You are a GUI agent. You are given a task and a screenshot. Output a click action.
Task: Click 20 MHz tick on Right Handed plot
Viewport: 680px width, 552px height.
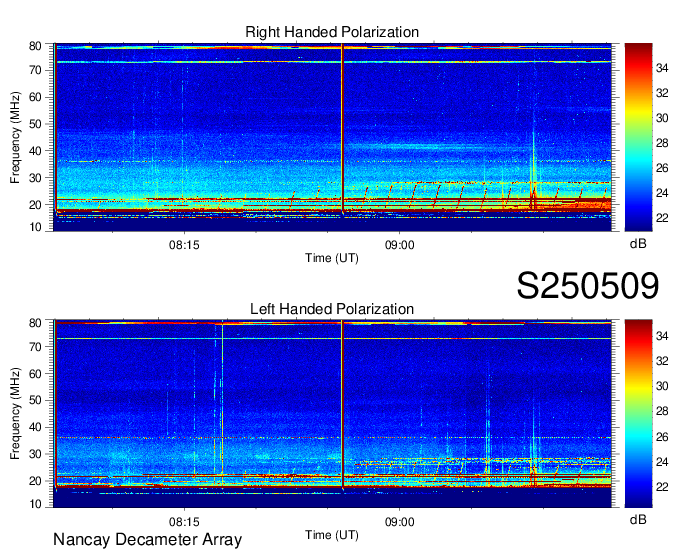35,205
